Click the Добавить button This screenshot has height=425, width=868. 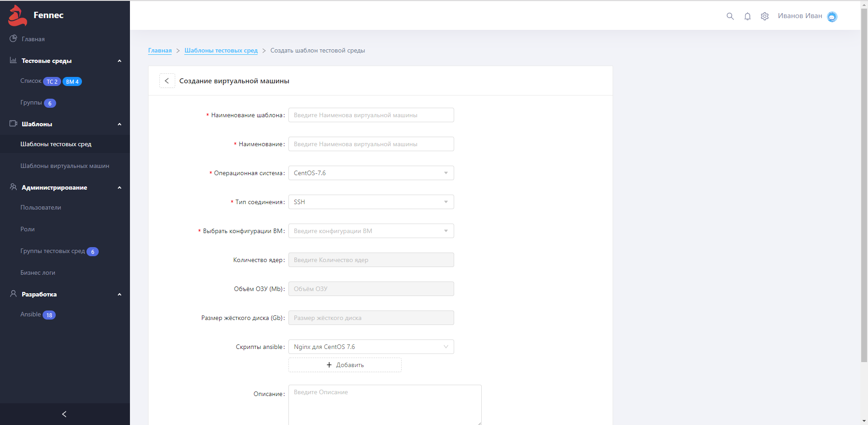tap(345, 365)
